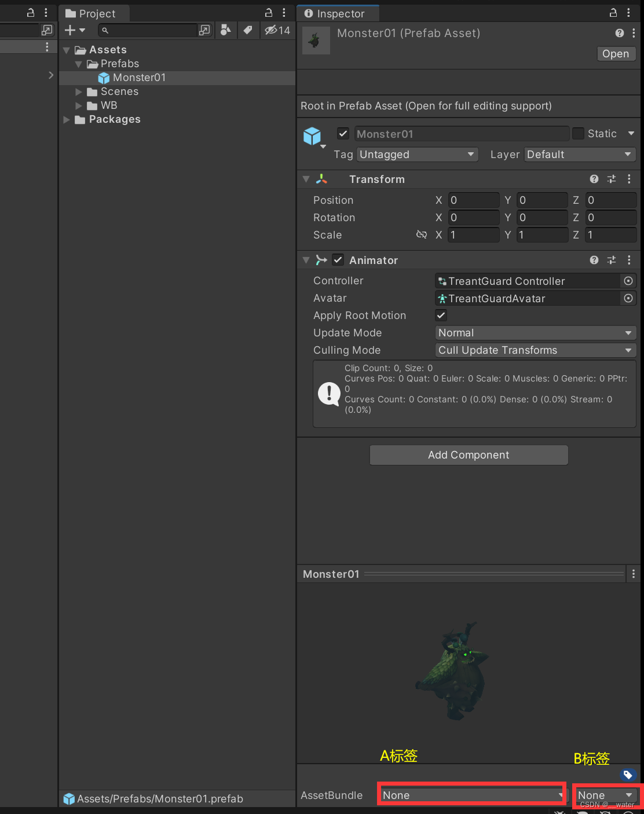
Task: Click hidden objects eye icon showing 14
Action: pos(277,30)
